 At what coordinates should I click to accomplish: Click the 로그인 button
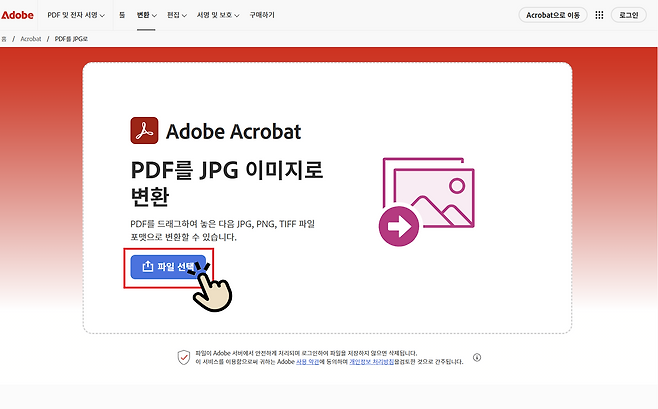pyautogui.click(x=629, y=15)
